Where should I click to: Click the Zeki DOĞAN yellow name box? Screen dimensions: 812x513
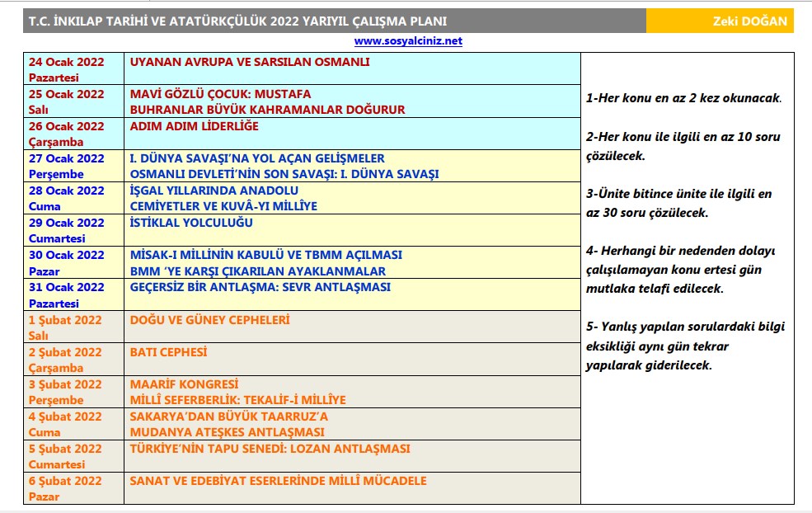click(719, 21)
